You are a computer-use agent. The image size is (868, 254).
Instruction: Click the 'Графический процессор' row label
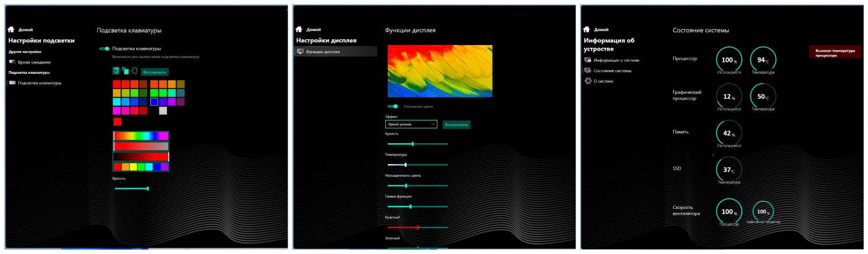(x=687, y=96)
